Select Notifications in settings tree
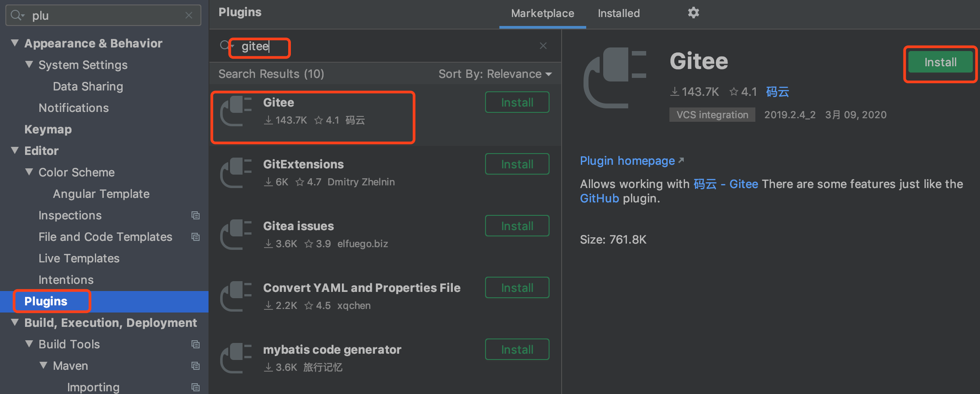This screenshot has width=980, height=394. tap(74, 108)
